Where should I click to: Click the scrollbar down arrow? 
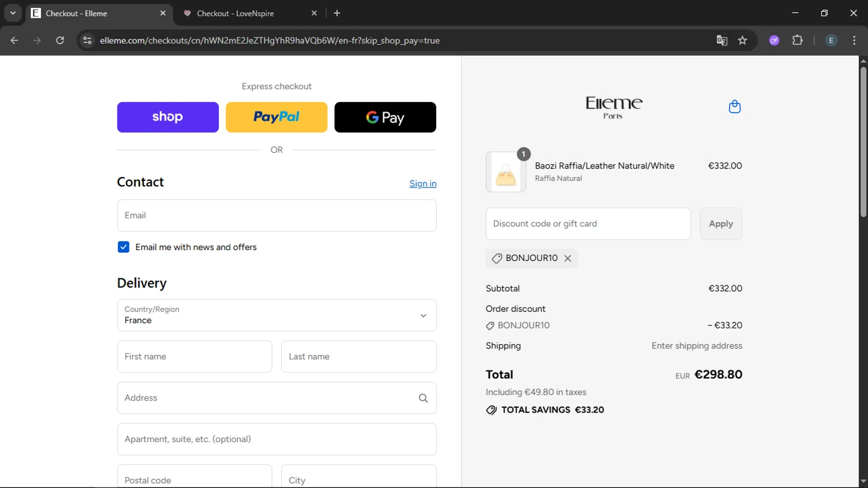point(863,481)
